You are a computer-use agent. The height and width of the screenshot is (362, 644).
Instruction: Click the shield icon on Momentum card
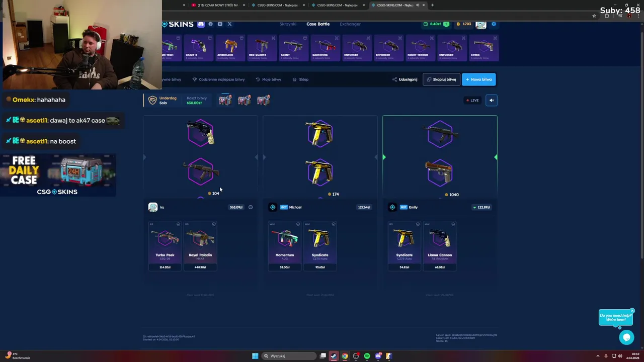(x=298, y=224)
